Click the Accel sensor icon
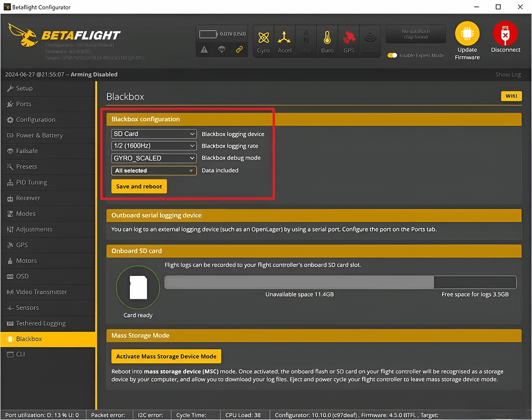 pos(284,38)
